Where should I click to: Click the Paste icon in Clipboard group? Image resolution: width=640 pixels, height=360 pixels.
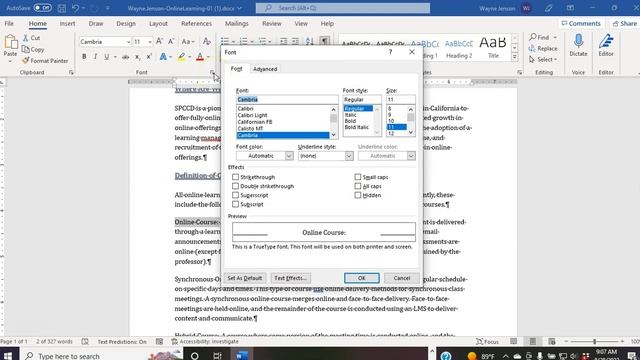(10, 42)
